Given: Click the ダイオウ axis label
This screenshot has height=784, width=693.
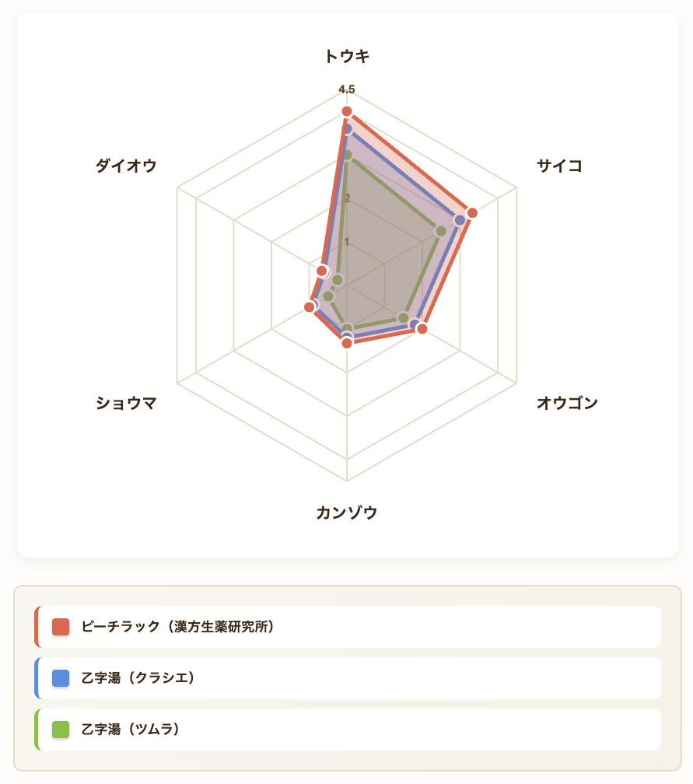Looking at the screenshot, I should click(126, 166).
